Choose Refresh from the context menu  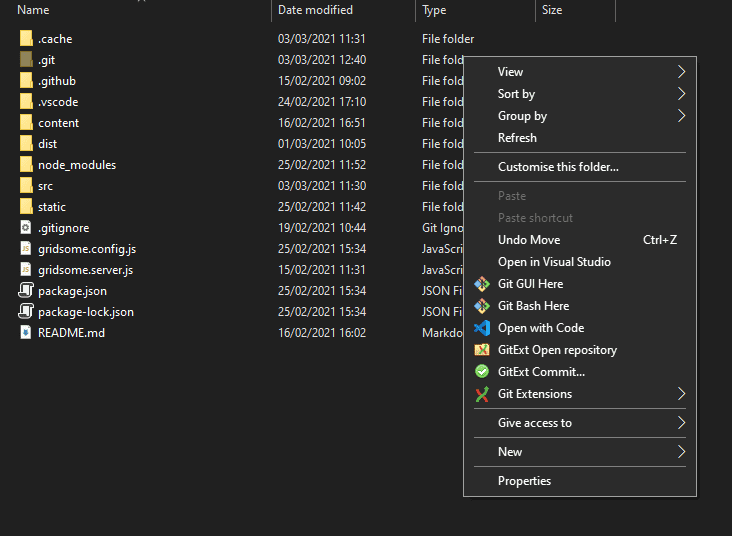(x=517, y=138)
